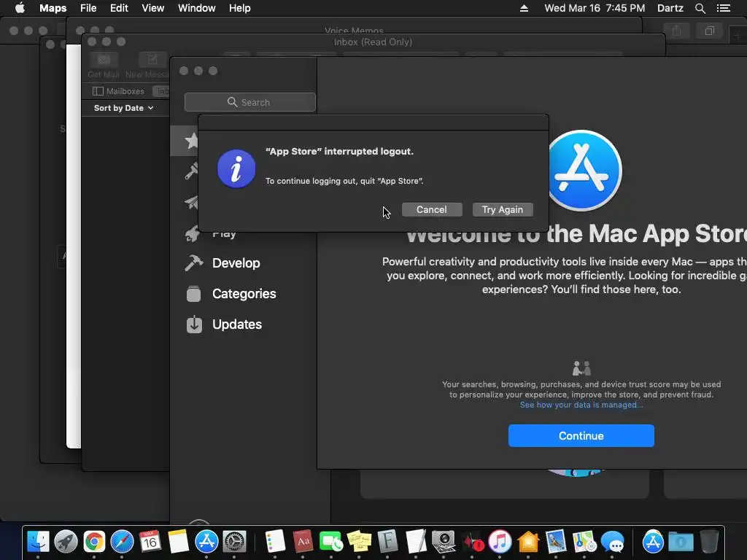Click Share icon in Maps toolbar

[x=676, y=31]
